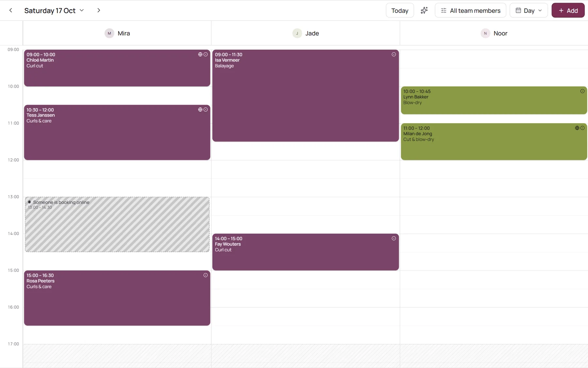Open Chloé Martin Curl cut appointment

pos(117,68)
